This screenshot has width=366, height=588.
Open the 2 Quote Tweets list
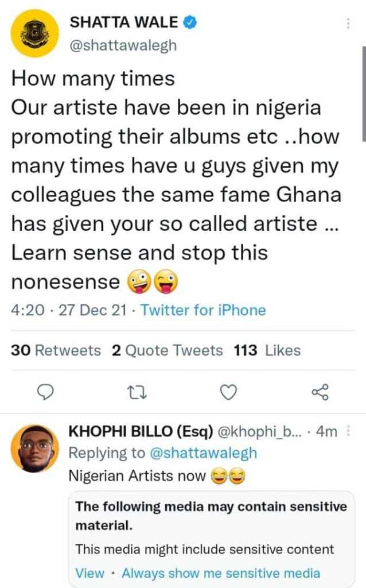tap(167, 350)
